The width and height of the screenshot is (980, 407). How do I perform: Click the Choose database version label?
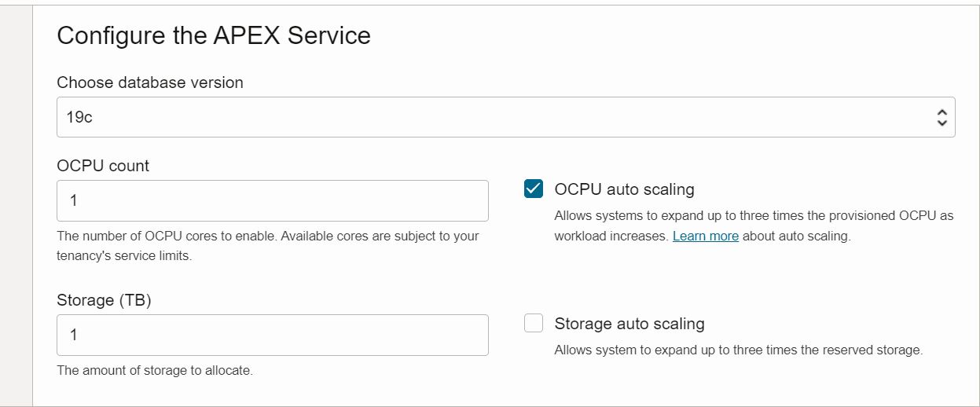click(x=150, y=82)
